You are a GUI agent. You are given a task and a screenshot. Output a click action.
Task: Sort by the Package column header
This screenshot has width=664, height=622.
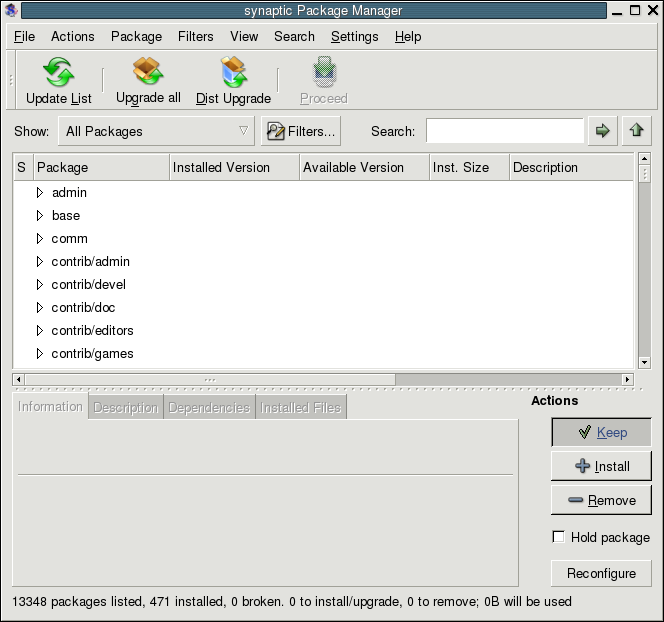102,167
